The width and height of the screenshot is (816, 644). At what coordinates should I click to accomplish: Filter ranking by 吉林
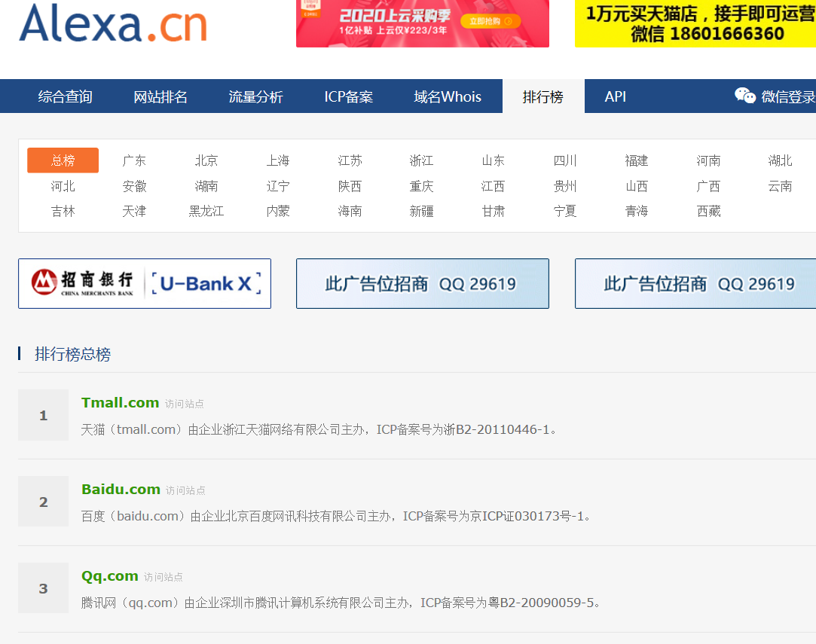(63, 211)
